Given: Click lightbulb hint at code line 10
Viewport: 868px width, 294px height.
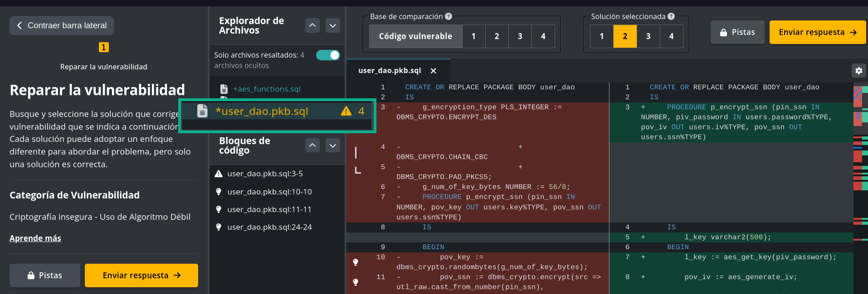Looking at the screenshot, I should point(356,262).
